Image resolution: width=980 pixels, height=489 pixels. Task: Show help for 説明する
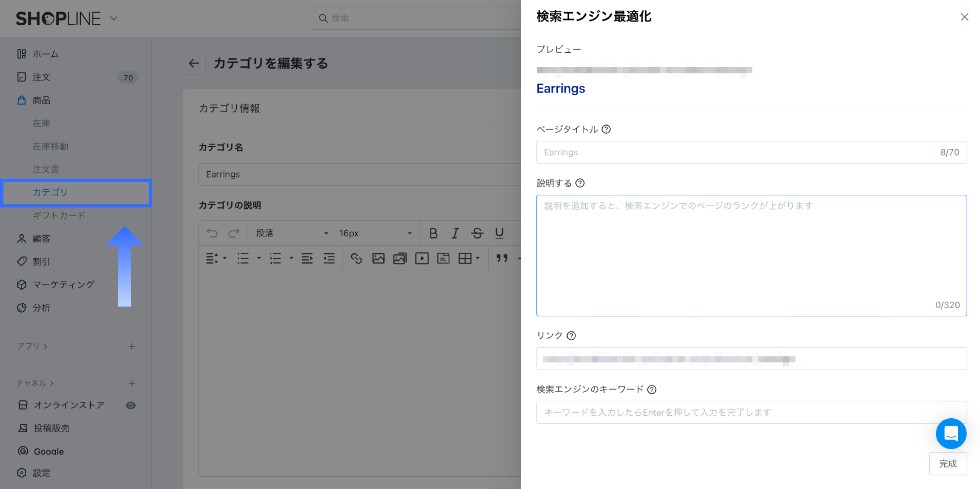pos(580,183)
